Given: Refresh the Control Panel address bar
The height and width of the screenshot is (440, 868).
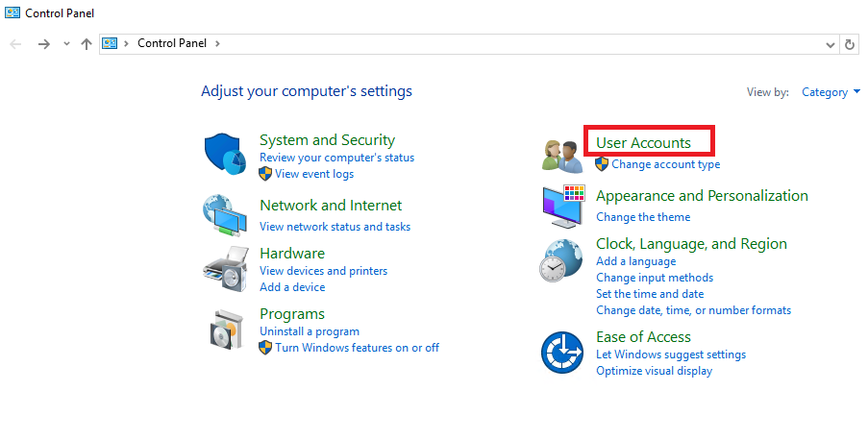Looking at the screenshot, I should 850,44.
